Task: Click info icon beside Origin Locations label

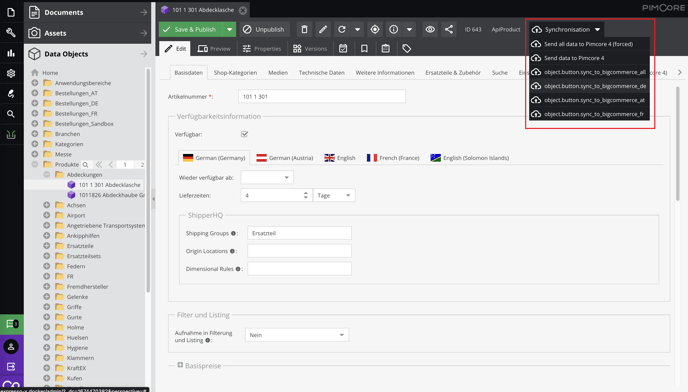Action: point(232,251)
